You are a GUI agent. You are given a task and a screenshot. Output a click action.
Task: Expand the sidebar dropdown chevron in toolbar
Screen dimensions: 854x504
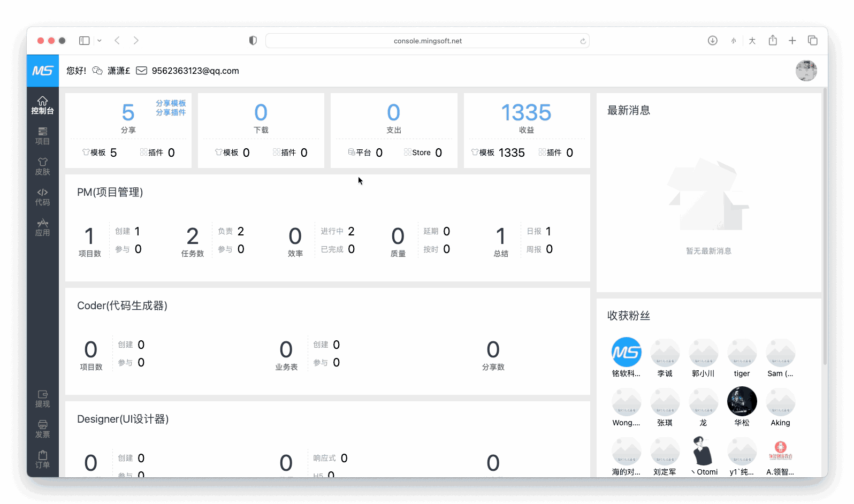[100, 41]
